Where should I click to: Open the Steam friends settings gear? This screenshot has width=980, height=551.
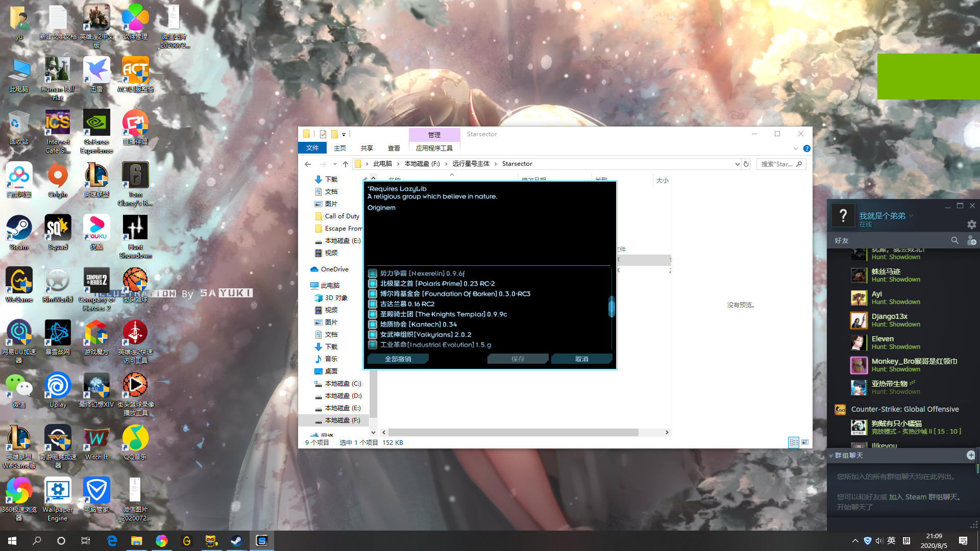tap(971, 224)
